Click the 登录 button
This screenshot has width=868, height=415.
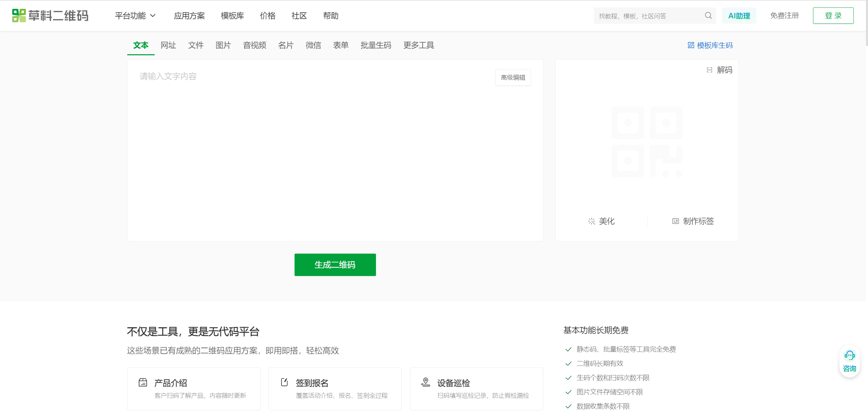(833, 16)
